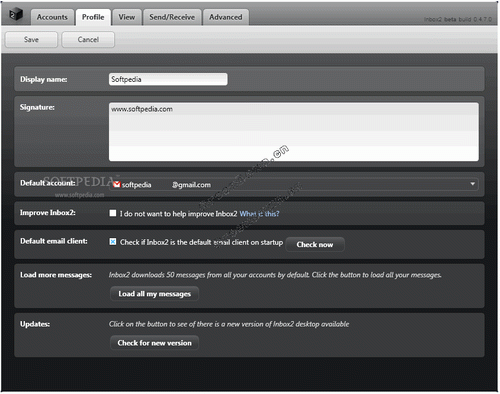Viewport: 500px width, 394px height.
Task: Click the Check now button
Action: point(315,244)
